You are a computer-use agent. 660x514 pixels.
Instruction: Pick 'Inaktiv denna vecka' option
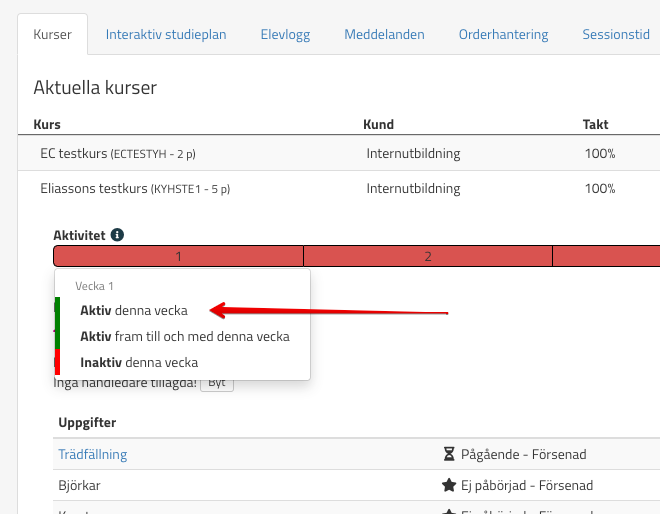[139, 362]
